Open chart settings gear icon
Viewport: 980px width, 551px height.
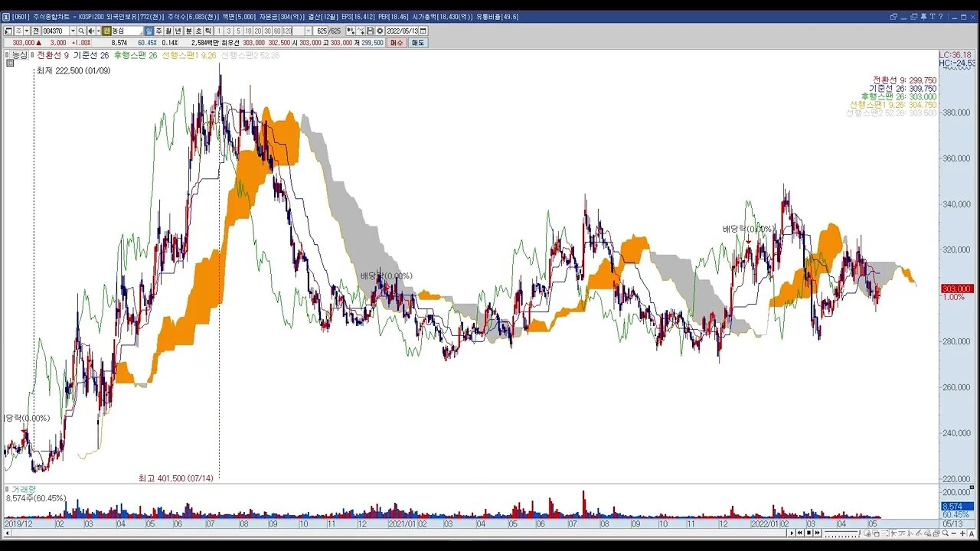[x=380, y=31]
